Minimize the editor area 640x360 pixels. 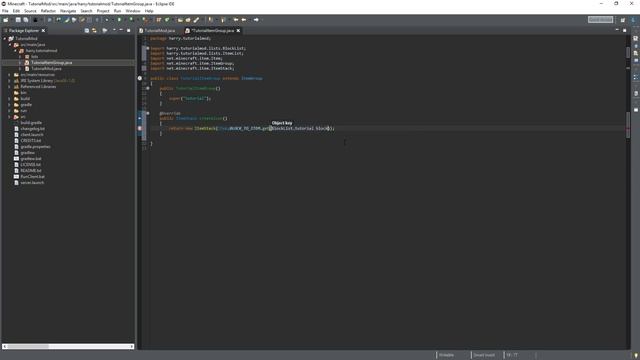click(617, 30)
